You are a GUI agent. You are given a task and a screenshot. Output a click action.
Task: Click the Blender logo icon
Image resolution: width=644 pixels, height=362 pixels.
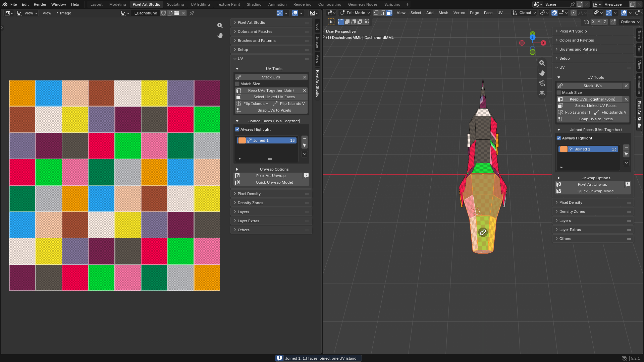pyautogui.click(x=5, y=4)
